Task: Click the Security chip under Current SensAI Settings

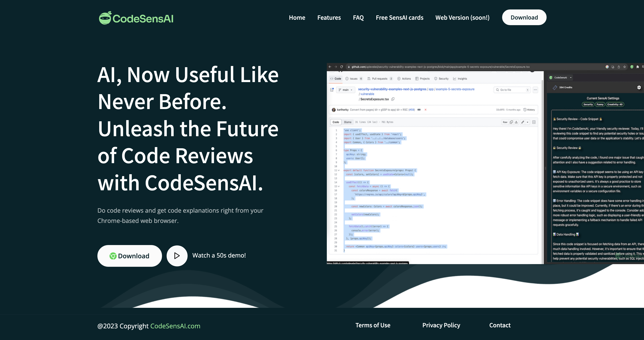Action: (x=588, y=104)
